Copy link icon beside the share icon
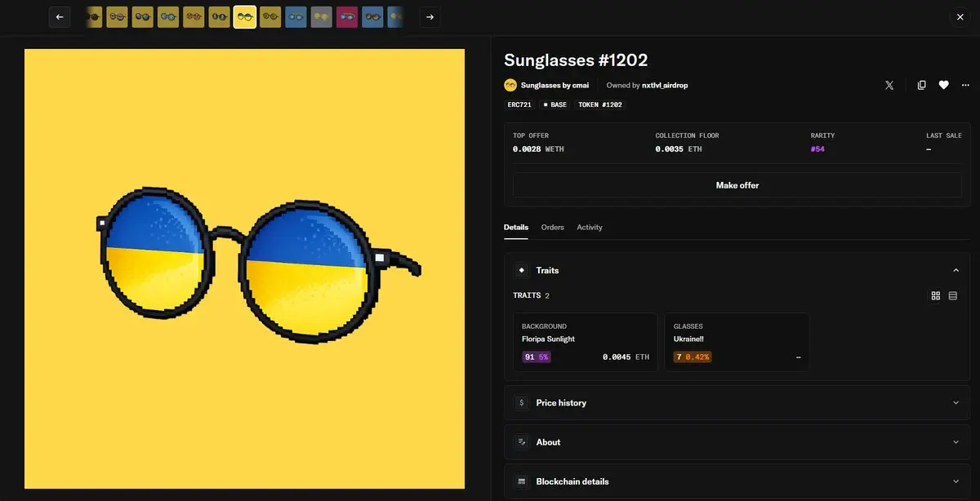Viewport: 980px width, 501px height. tap(921, 85)
